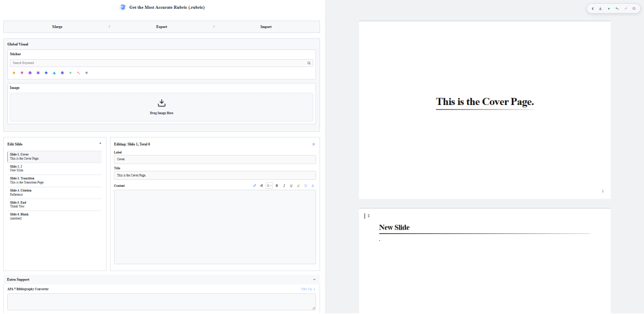Undo the last action
Screen dimensions: 644x314
[617, 9]
